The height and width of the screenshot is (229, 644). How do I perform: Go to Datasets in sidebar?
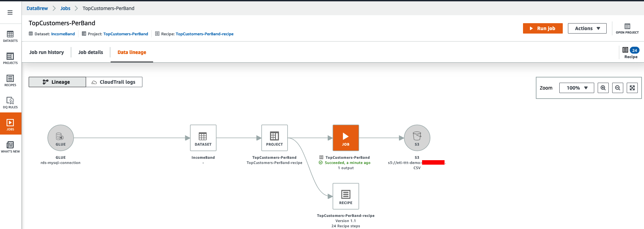(x=10, y=36)
